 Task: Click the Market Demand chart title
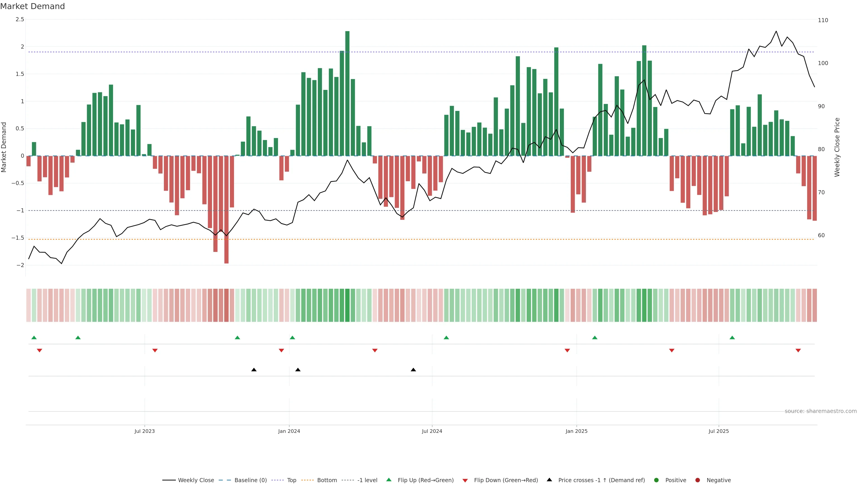pos(32,6)
